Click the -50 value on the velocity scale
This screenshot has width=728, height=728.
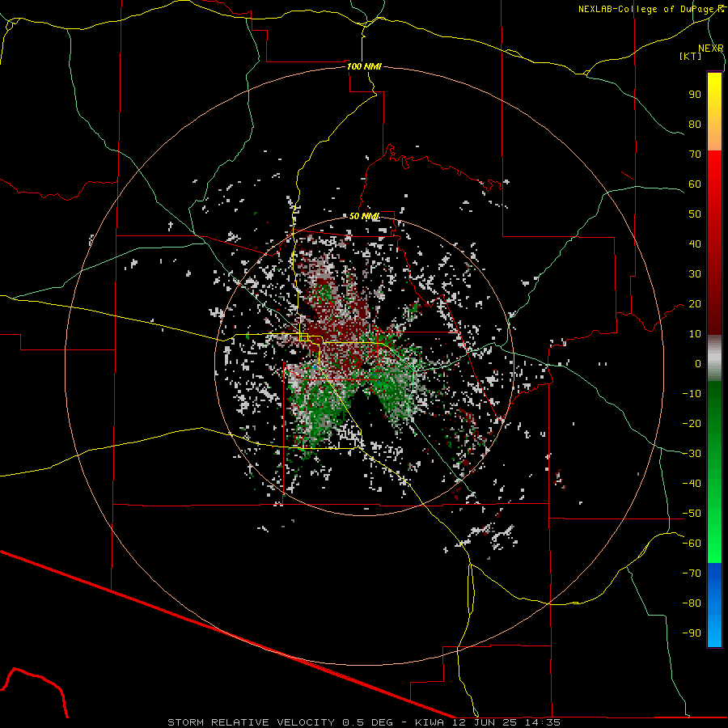click(x=692, y=514)
